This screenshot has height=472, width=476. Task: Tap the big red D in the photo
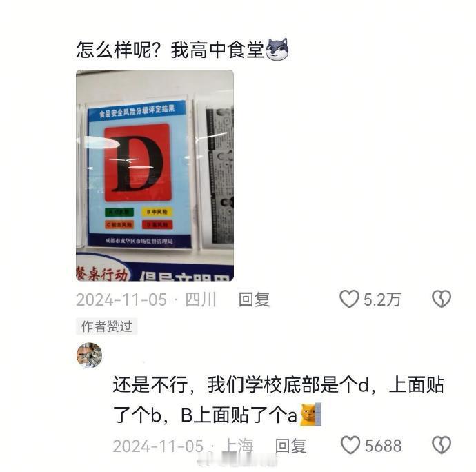(137, 163)
